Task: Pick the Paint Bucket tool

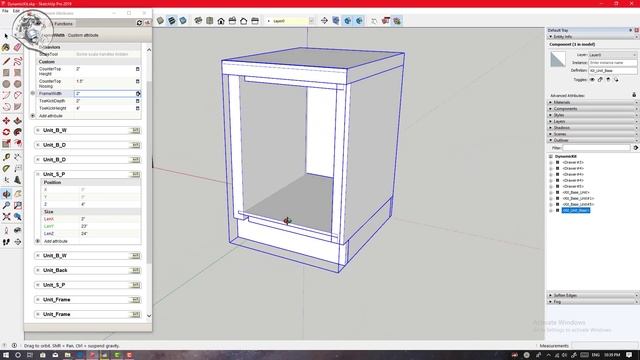Action: point(6,48)
